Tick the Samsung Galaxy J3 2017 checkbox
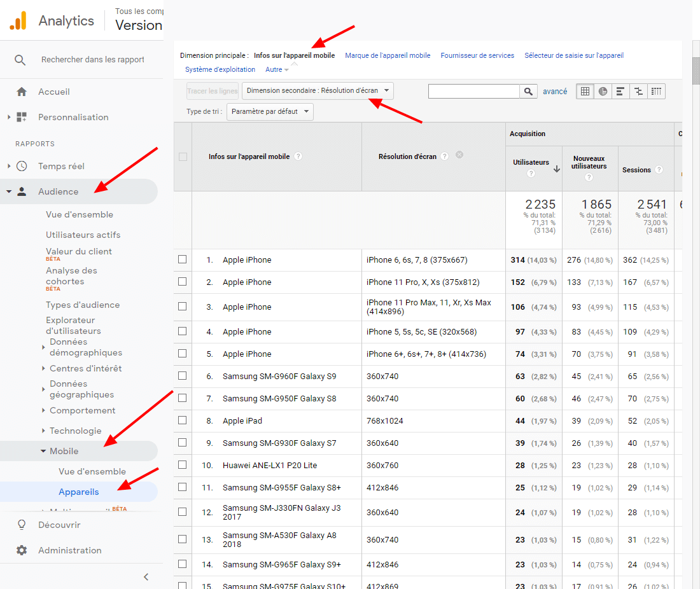 [x=183, y=512]
